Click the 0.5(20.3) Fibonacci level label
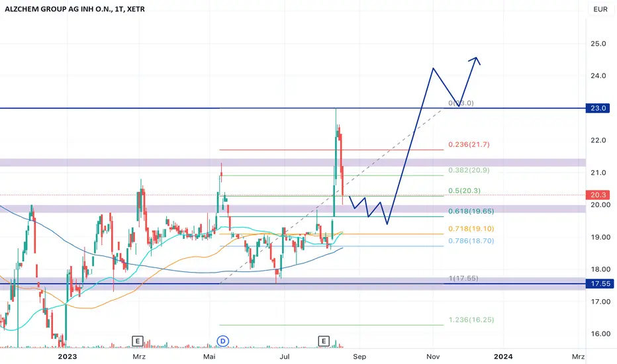Viewport: 617px width, 364px height. [464, 191]
